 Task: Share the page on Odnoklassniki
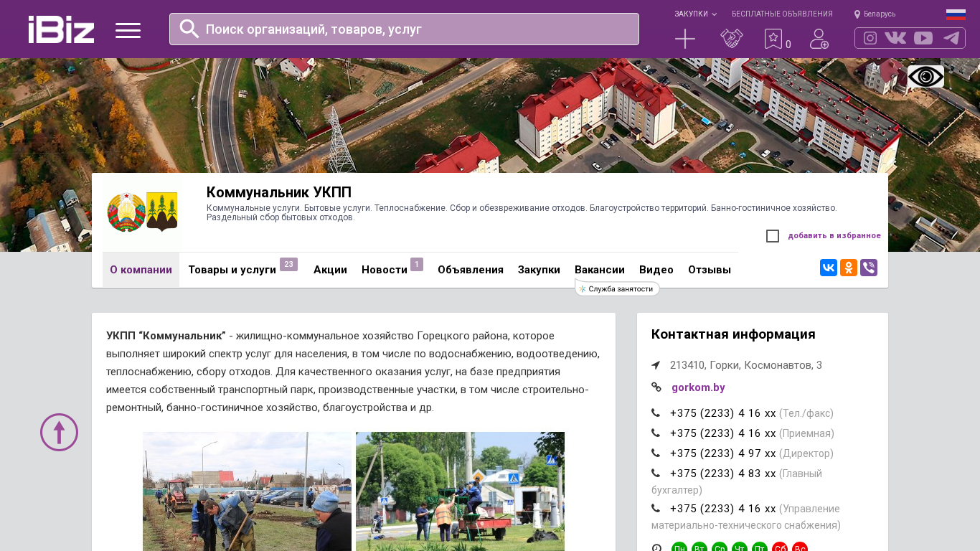click(849, 268)
